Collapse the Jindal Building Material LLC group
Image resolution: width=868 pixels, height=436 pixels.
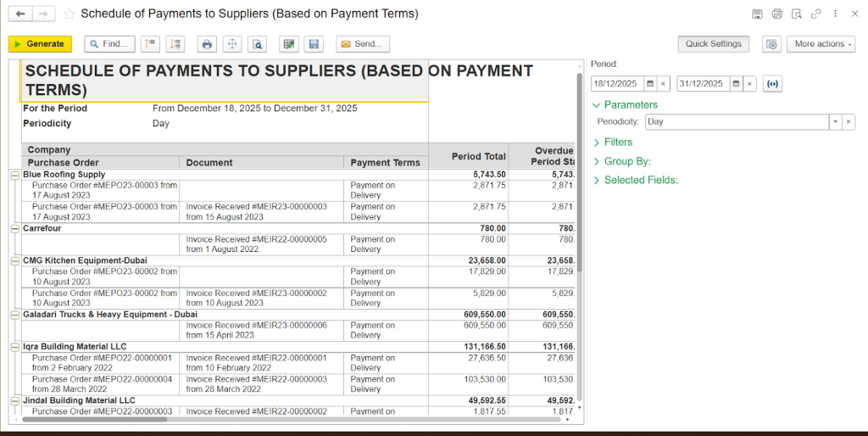(15, 400)
